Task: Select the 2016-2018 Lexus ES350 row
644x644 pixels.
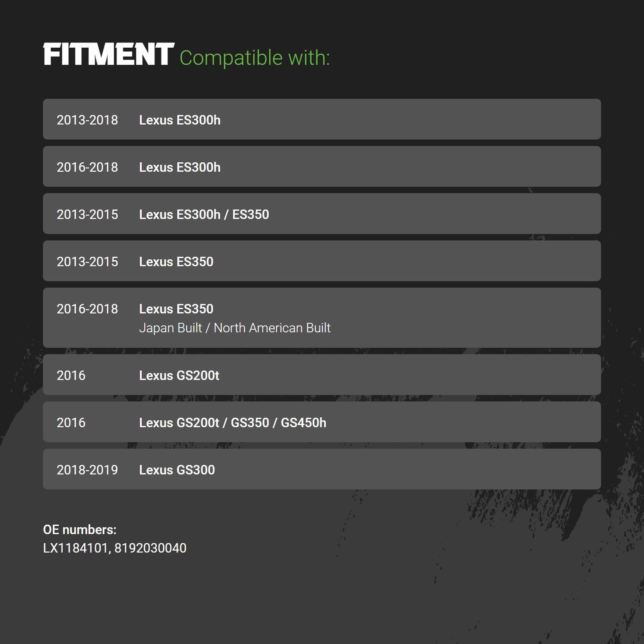Action: point(322,318)
